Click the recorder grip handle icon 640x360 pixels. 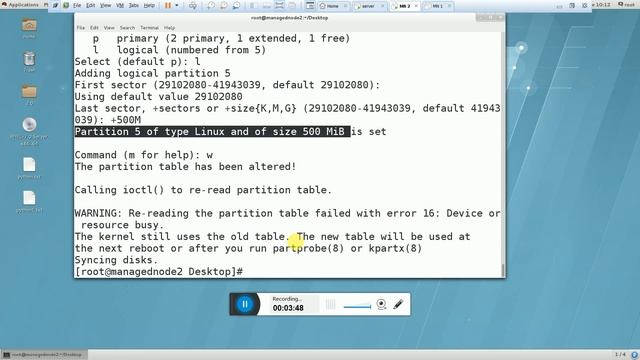point(331,304)
